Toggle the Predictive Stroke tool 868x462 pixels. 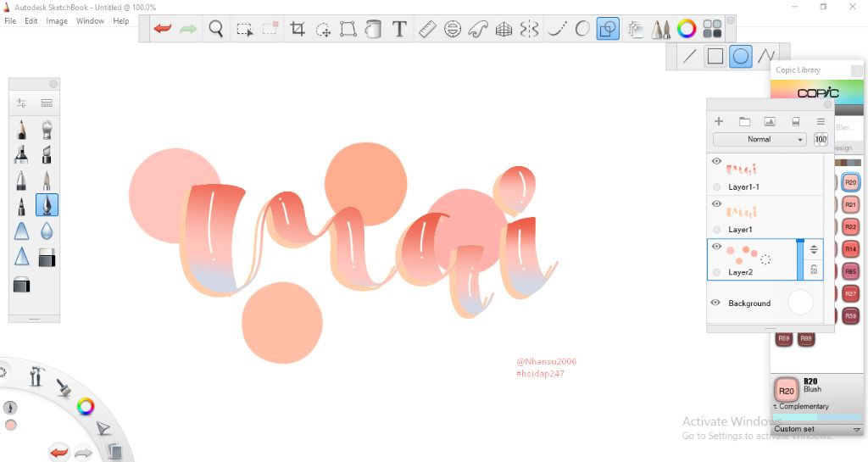click(582, 29)
